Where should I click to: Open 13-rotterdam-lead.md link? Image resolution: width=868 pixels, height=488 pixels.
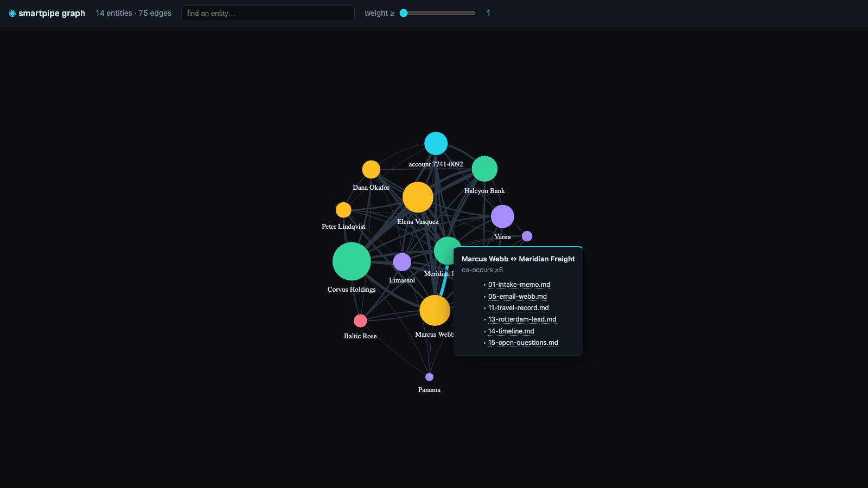click(x=522, y=319)
